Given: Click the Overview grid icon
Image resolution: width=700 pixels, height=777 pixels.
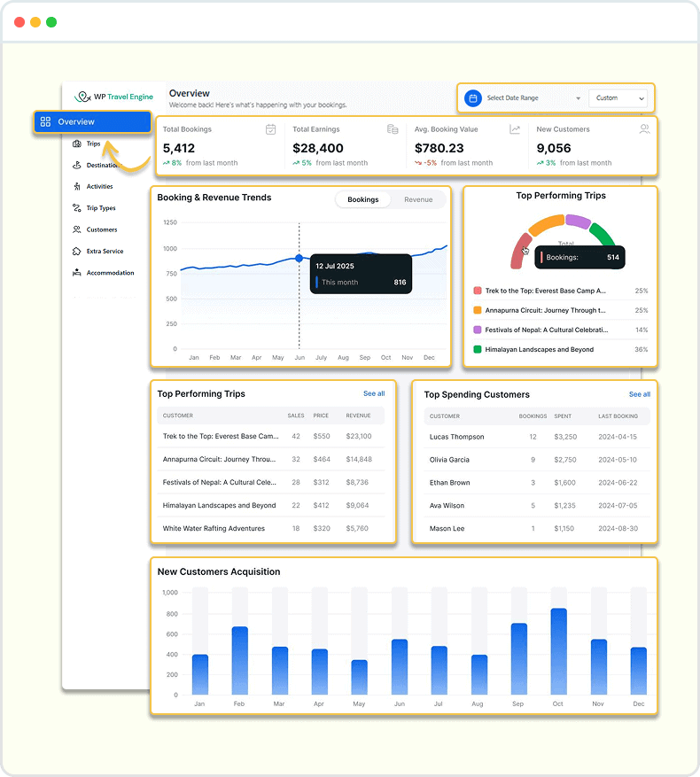Looking at the screenshot, I should 45,122.
